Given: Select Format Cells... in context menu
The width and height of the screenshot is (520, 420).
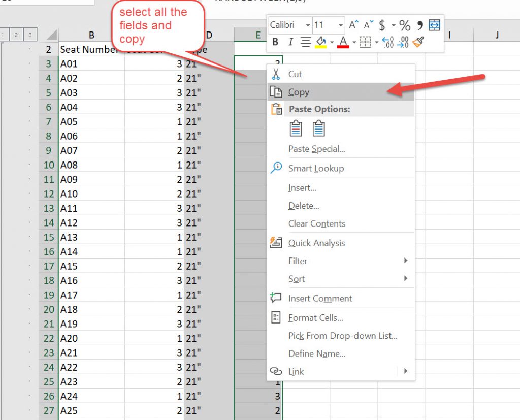Looking at the screenshot, I should (315, 318).
